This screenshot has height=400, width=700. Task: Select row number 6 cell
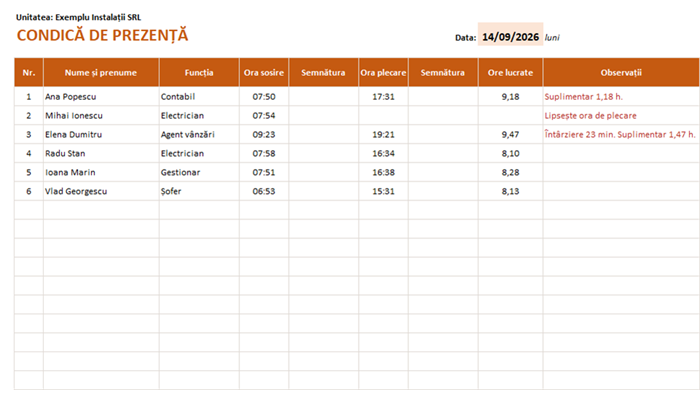(29, 191)
